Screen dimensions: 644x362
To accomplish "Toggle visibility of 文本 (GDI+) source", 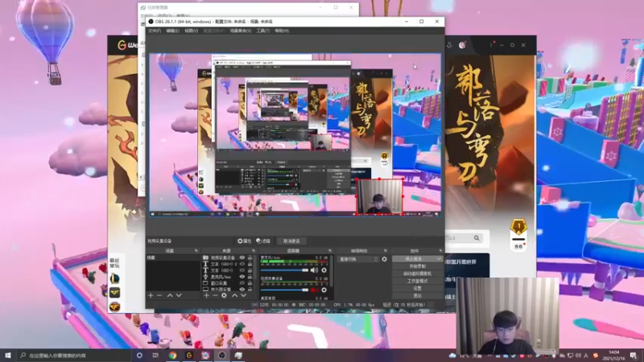I will click(x=242, y=270).
